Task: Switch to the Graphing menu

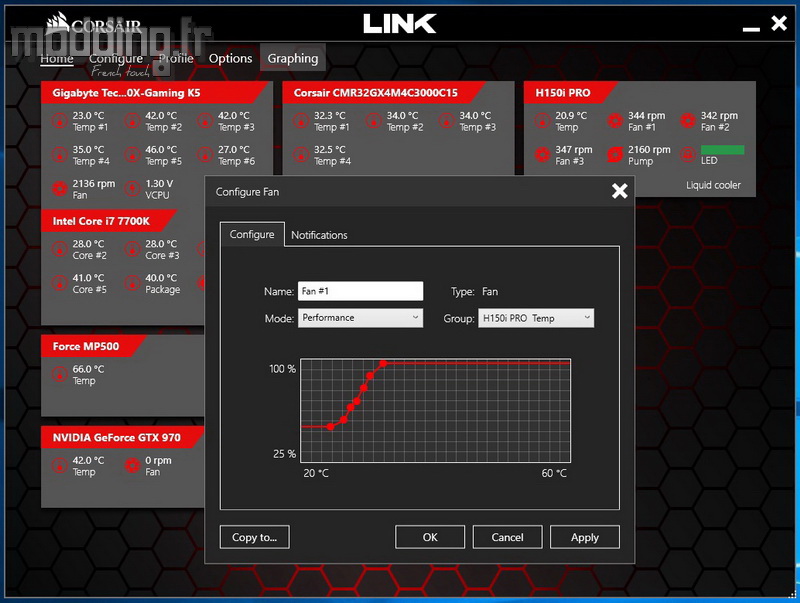Action: coord(293,59)
